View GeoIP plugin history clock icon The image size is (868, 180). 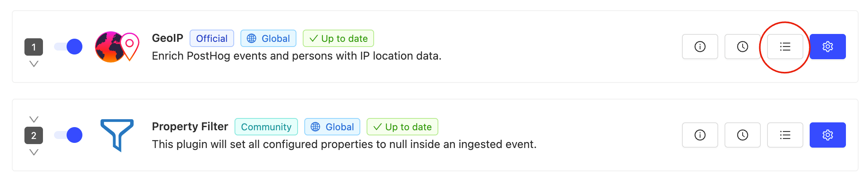742,47
